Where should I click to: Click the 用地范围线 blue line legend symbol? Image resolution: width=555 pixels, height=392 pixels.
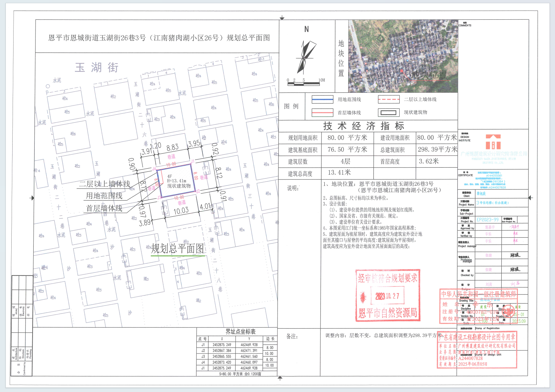[x=322, y=99]
